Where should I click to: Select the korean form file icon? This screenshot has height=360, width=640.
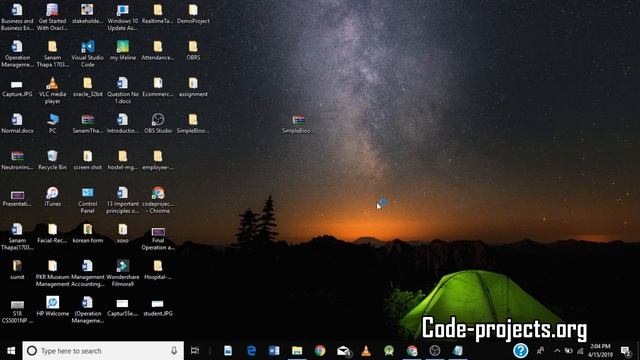click(87, 233)
